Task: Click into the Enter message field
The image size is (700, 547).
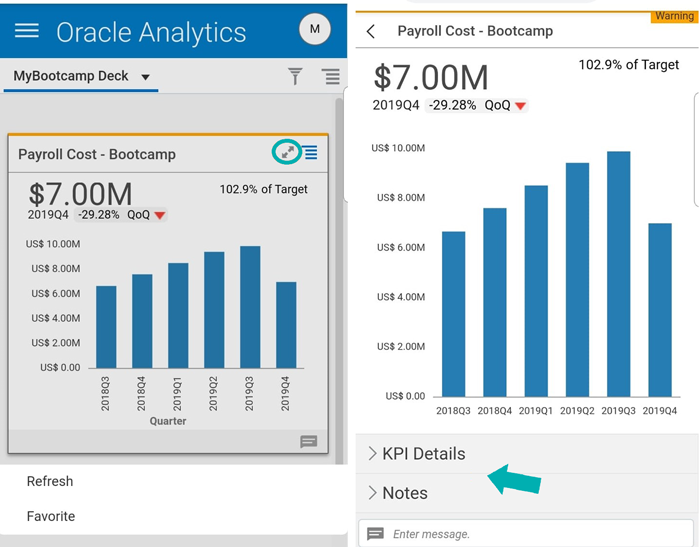Action: [527, 534]
